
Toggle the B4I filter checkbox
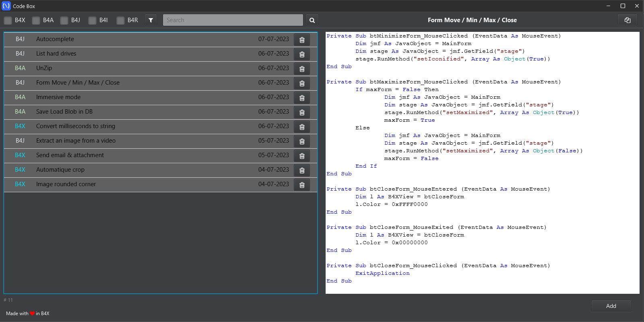[x=93, y=21]
